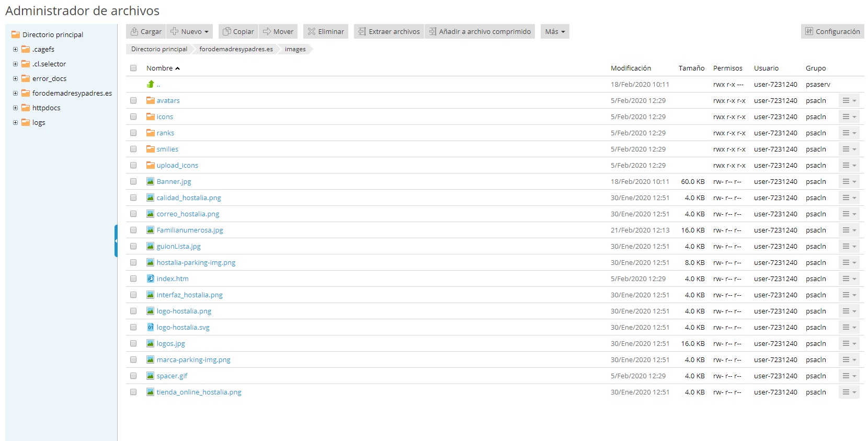Open Configuración settings

click(832, 31)
